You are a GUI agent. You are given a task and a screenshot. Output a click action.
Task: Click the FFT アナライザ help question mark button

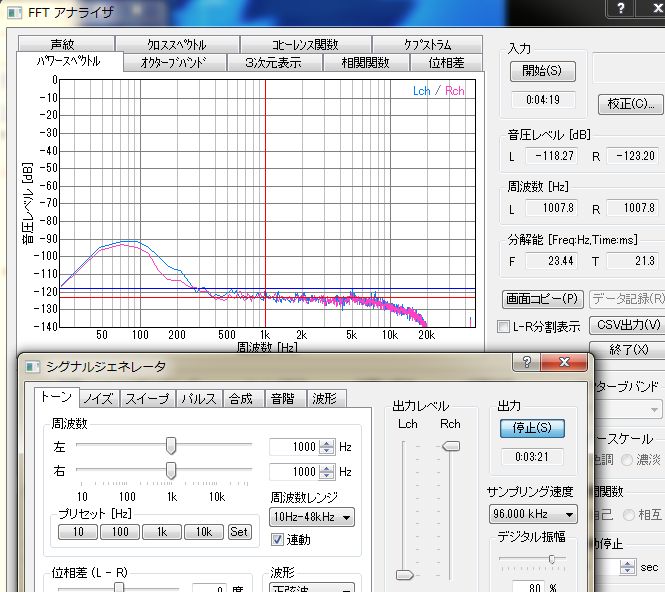(620, 8)
